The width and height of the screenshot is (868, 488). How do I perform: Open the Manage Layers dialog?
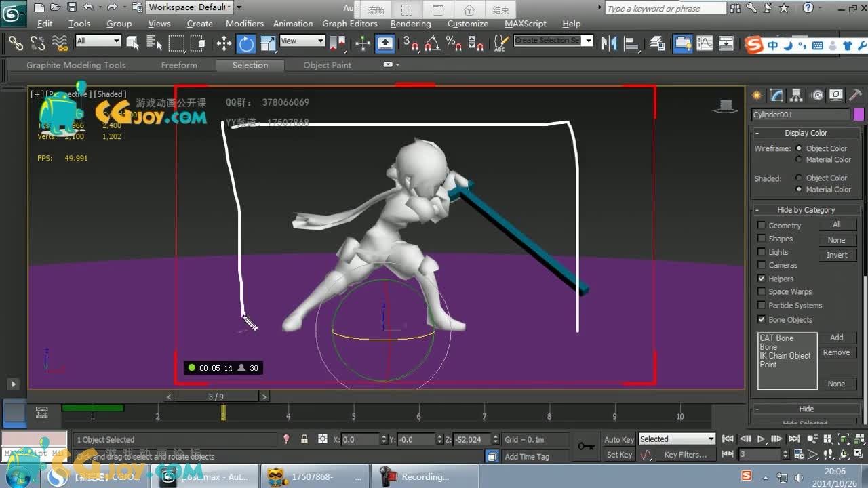tap(657, 43)
